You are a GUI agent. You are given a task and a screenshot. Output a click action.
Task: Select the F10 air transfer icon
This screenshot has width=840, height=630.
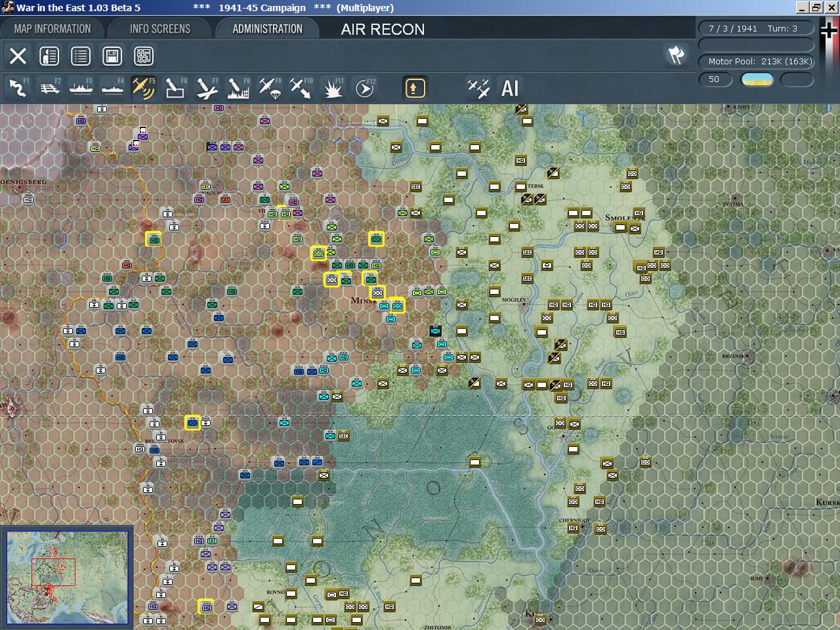(x=301, y=88)
